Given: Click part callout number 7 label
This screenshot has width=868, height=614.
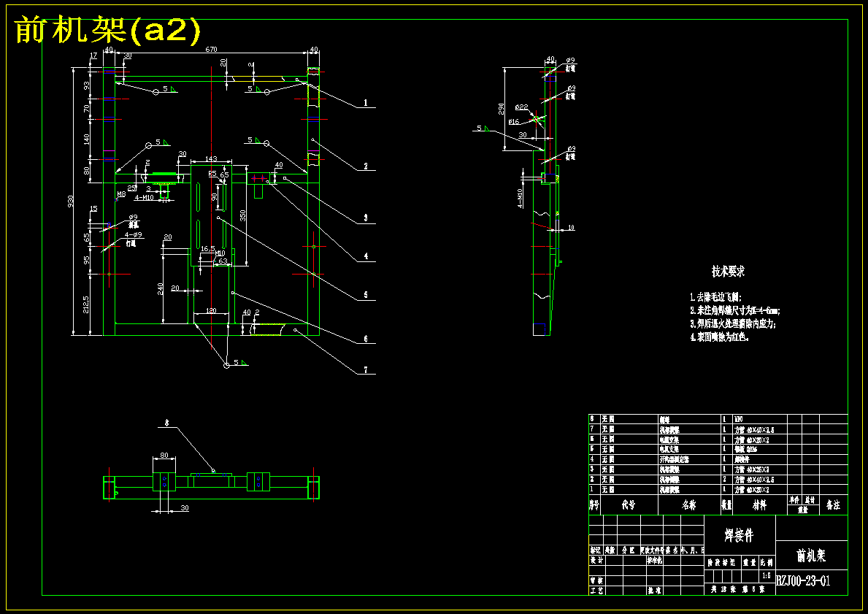Looking at the screenshot, I should (x=365, y=370).
